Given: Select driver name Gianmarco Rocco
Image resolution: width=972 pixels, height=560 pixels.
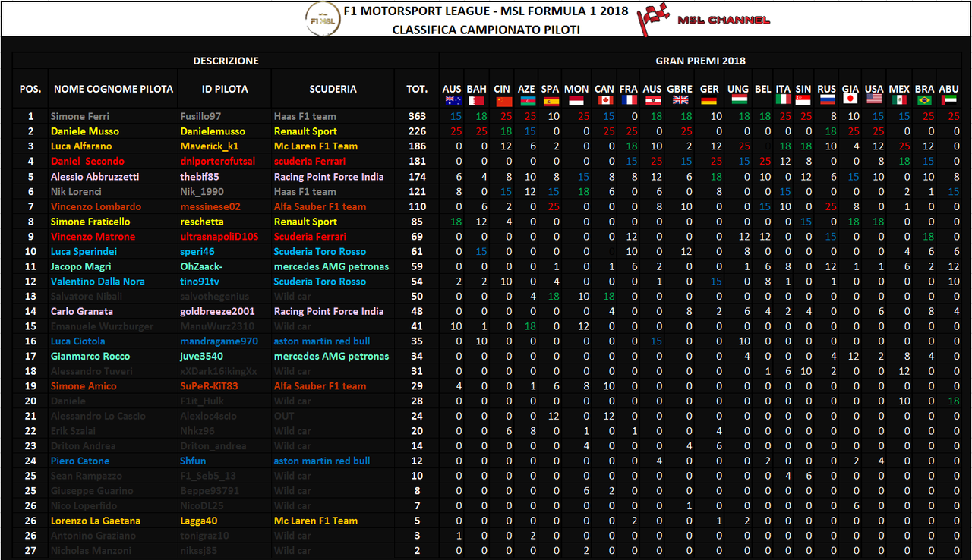Looking at the screenshot, I should (x=90, y=357).
